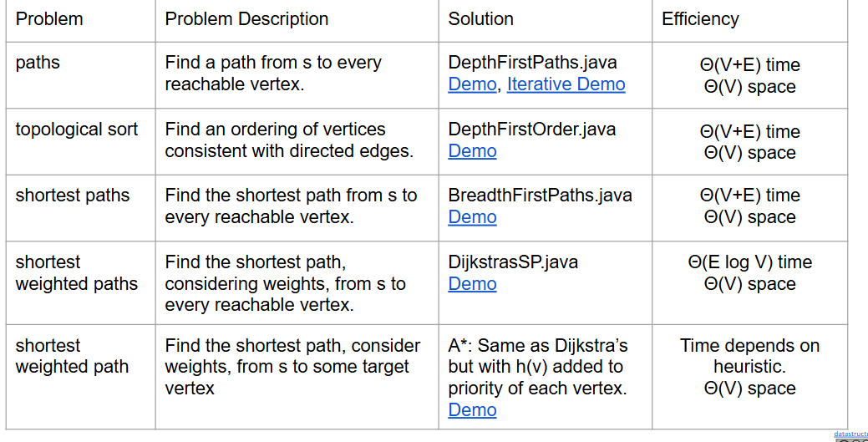
Task: Click the "Problem" column header
Action: [x=49, y=19]
